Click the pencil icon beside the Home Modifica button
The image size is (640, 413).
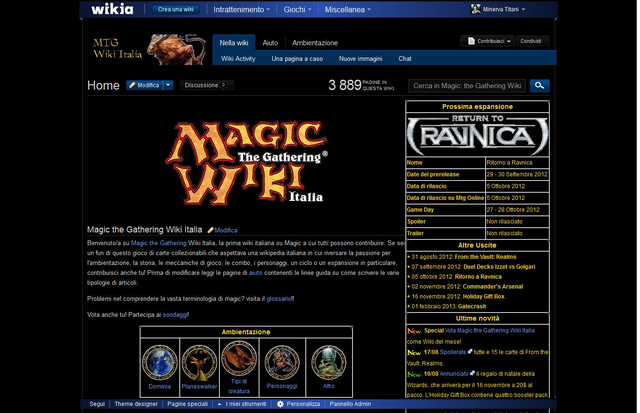tap(132, 85)
